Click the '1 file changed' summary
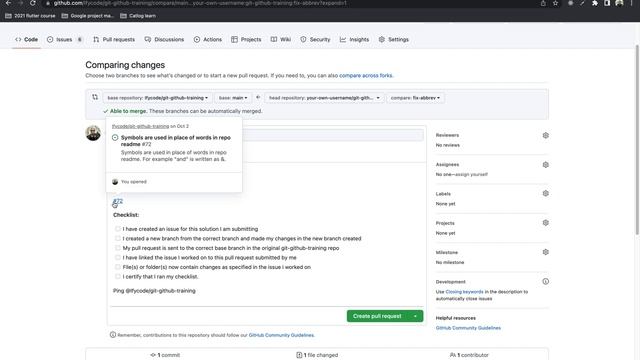This screenshot has width=640, height=360. coord(317,355)
